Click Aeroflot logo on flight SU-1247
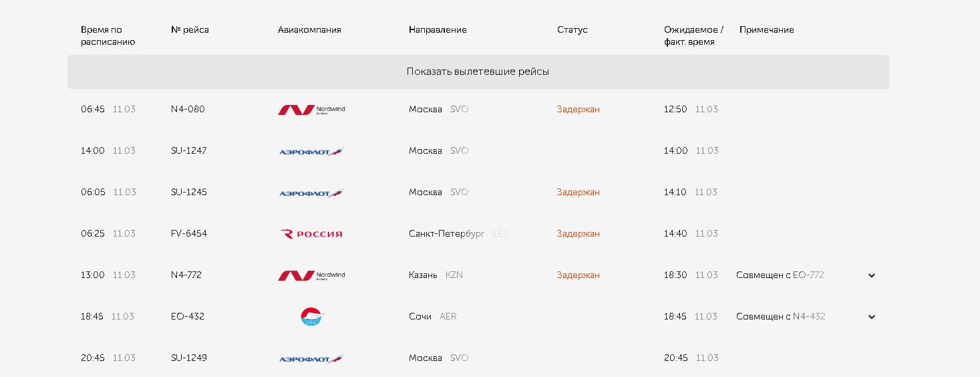The image size is (980, 377). click(x=311, y=152)
